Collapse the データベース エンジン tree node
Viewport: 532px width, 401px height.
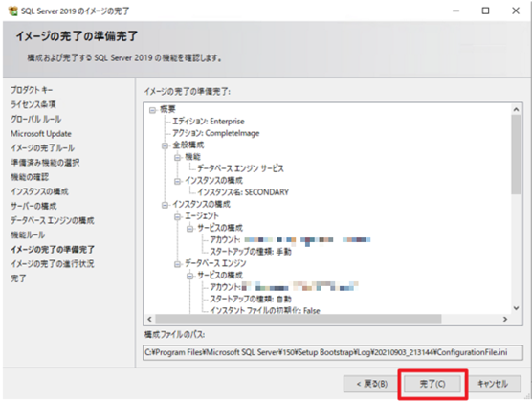click(177, 263)
